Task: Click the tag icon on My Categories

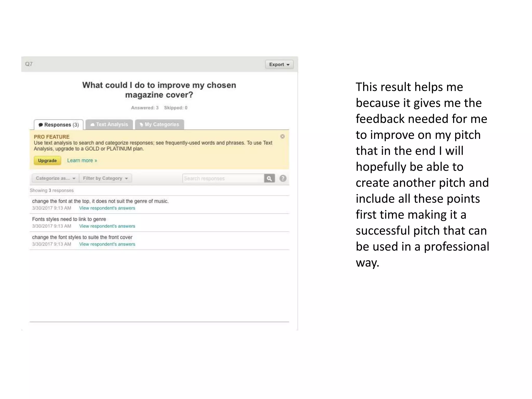Action: [141, 125]
